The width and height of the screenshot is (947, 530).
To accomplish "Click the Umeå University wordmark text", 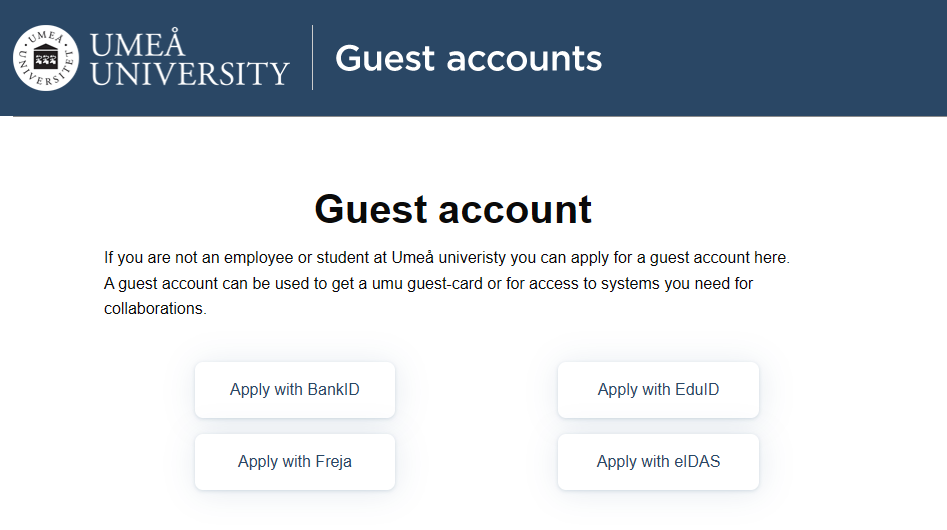I will (189, 59).
